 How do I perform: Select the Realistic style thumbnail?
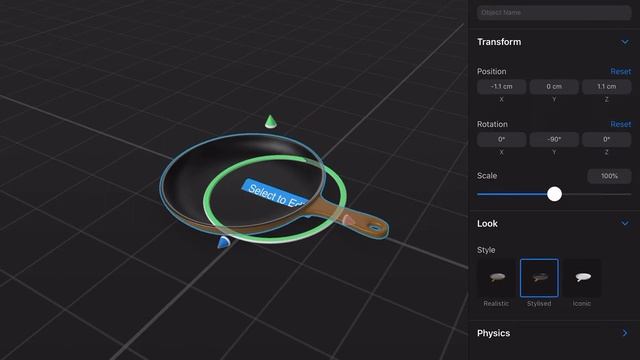[x=496, y=278]
